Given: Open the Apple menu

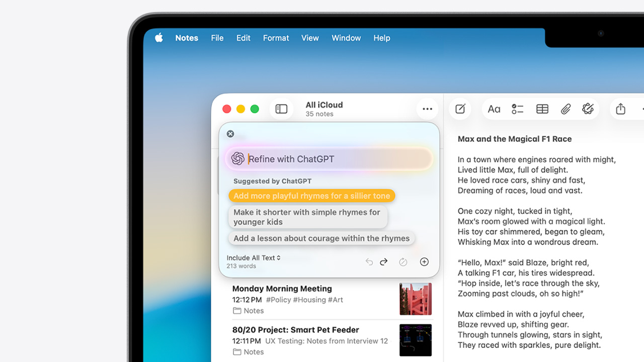Looking at the screenshot, I should tap(159, 38).
